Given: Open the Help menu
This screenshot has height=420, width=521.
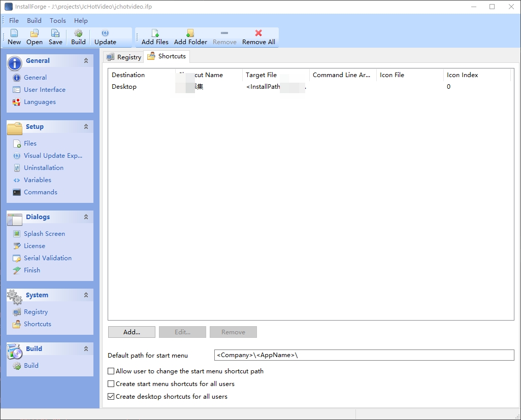Looking at the screenshot, I should tap(81, 21).
